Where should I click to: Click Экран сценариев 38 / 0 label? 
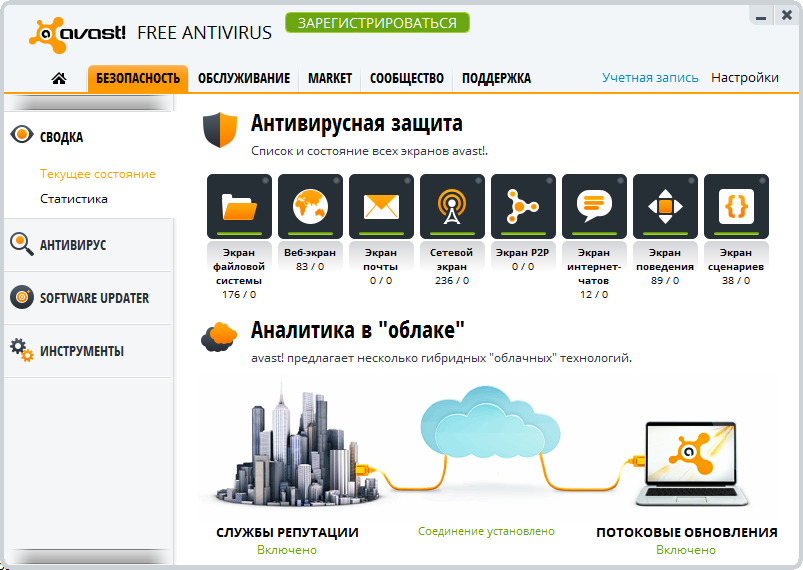pyautogui.click(x=736, y=266)
